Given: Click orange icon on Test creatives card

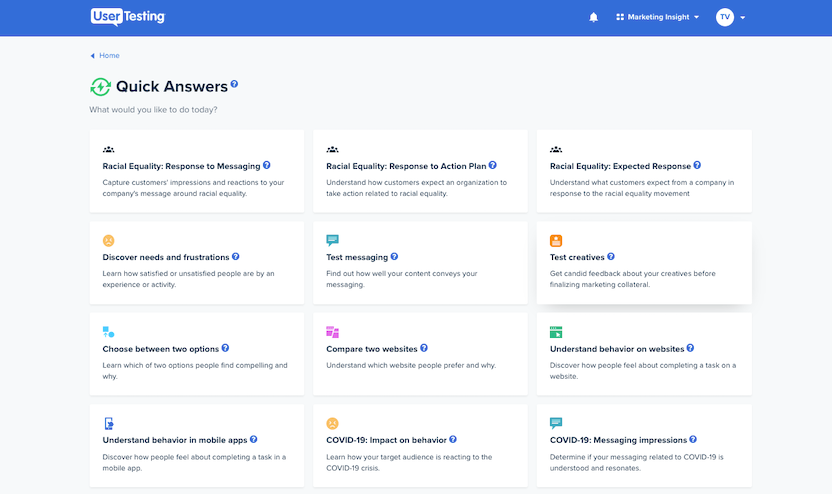Looking at the screenshot, I should [556, 240].
